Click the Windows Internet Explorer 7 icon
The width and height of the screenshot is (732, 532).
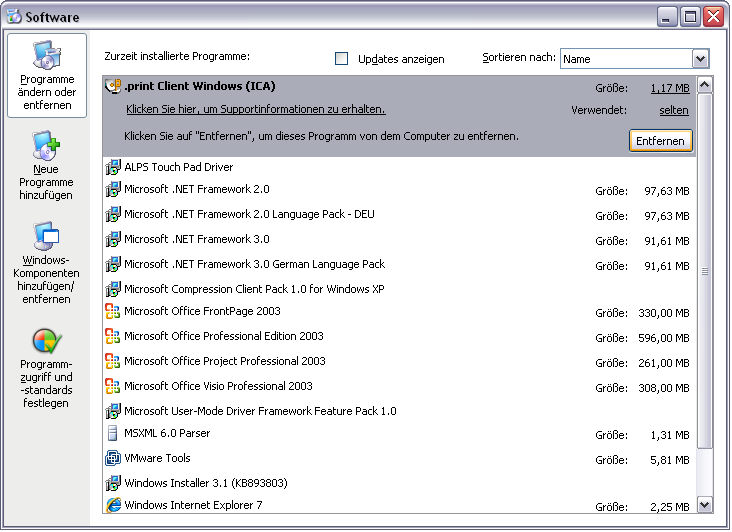tap(113, 505)
